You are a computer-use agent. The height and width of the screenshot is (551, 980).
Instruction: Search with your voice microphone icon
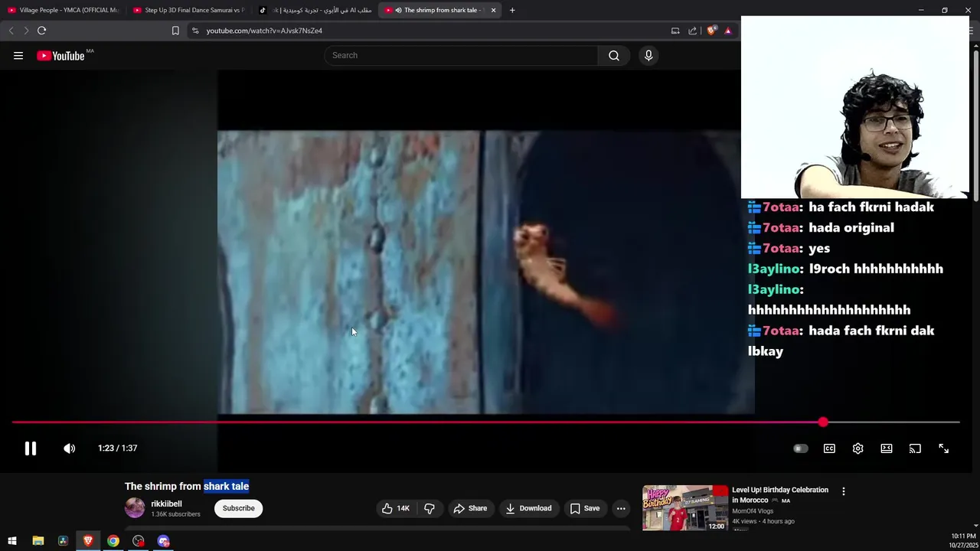648,55
